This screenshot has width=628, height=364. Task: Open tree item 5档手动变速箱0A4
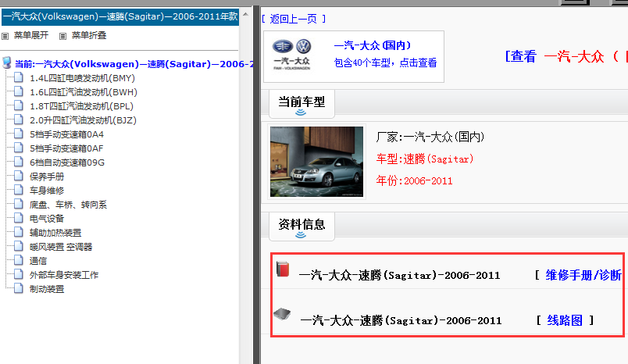[66, 134]
